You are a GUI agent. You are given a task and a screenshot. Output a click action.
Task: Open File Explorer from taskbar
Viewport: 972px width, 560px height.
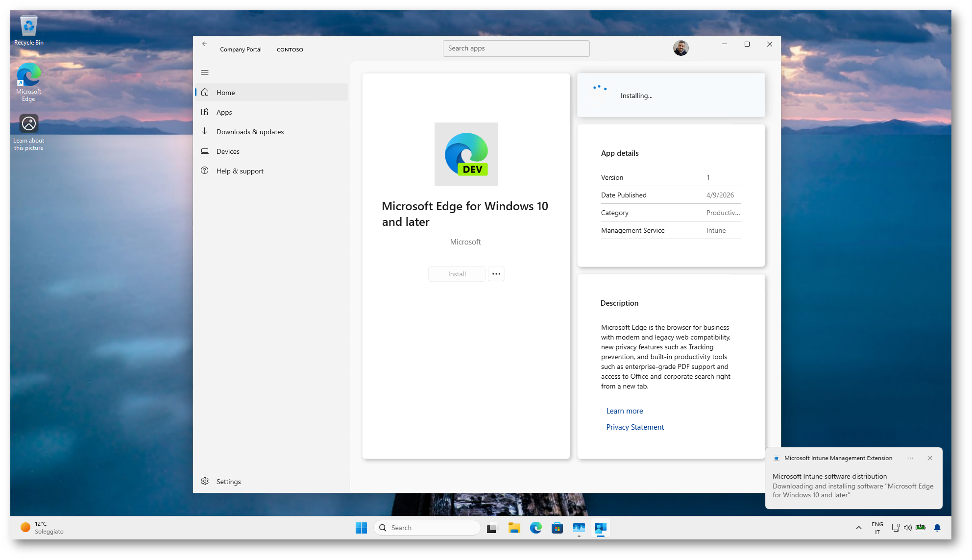point(514,528)
